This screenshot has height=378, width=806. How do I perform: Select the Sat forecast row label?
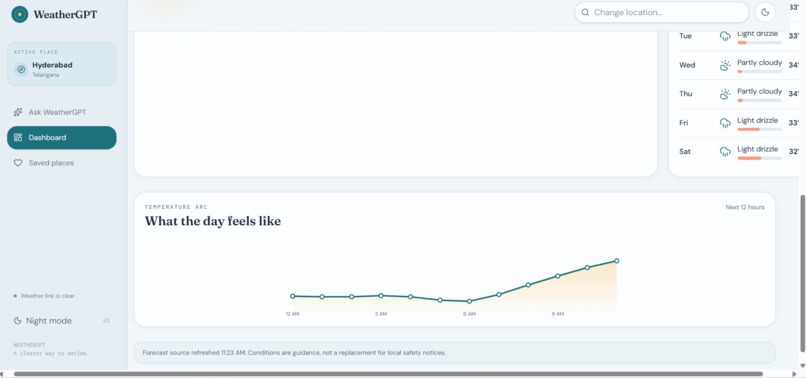(685, 152)
